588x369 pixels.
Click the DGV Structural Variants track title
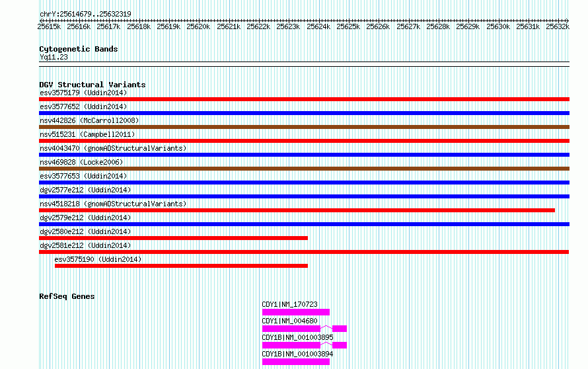point(92,85)
